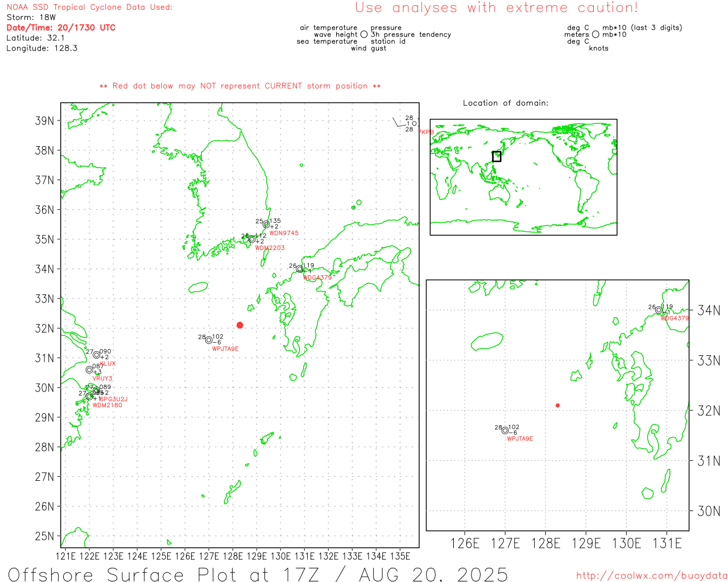Click the large '131E' label under inset map
728x582 pixels.
click(667, 543)
